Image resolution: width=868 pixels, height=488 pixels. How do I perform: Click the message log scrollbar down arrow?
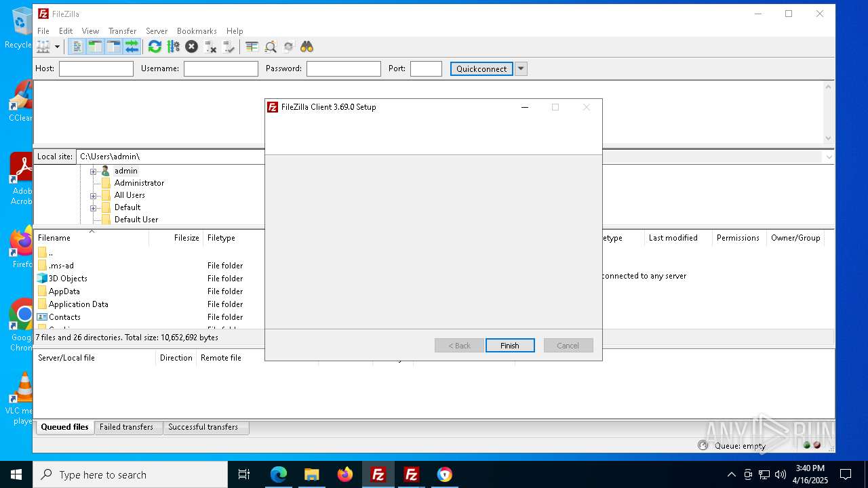pos(829,138)
